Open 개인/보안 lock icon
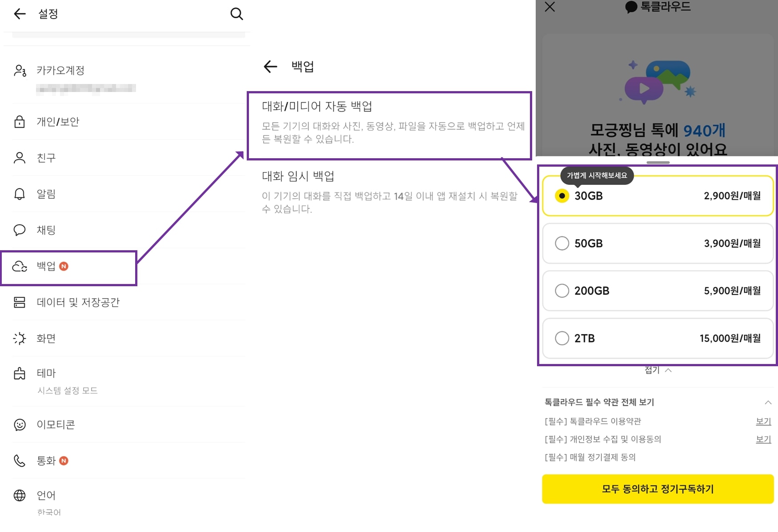778x532 pixels. click(20, 122)
